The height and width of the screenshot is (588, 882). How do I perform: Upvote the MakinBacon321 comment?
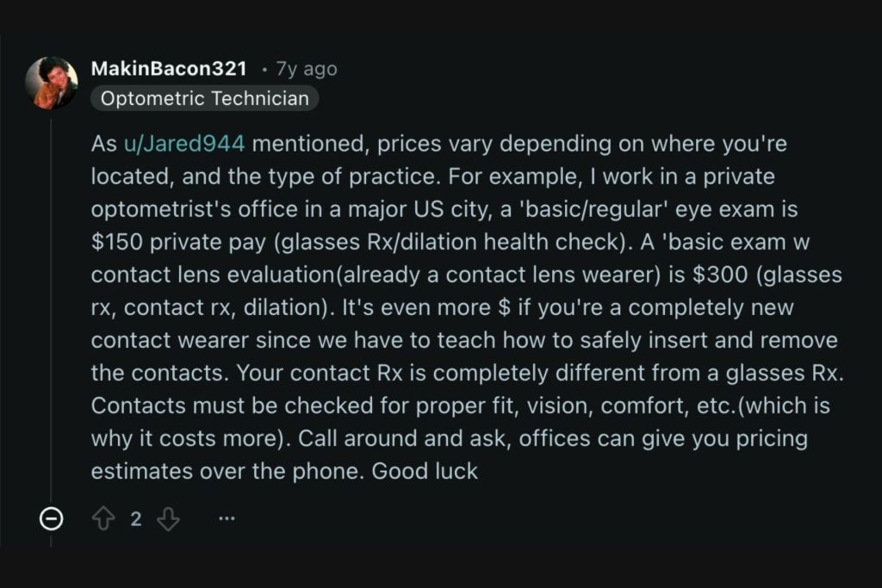103,519
